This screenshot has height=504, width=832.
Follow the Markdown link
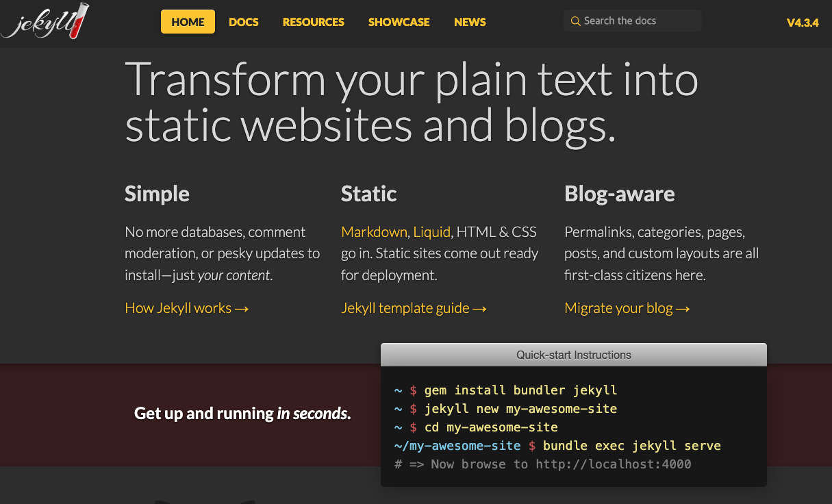coord(374,232)
